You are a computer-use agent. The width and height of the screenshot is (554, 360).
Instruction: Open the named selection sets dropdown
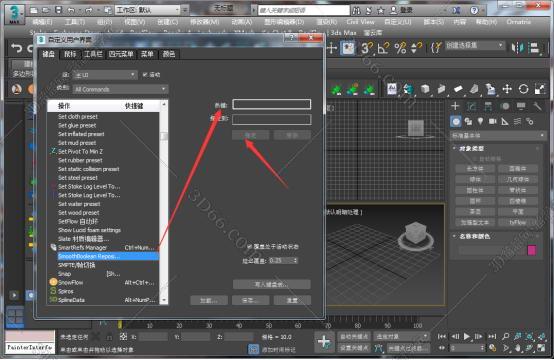pos(474,45)
